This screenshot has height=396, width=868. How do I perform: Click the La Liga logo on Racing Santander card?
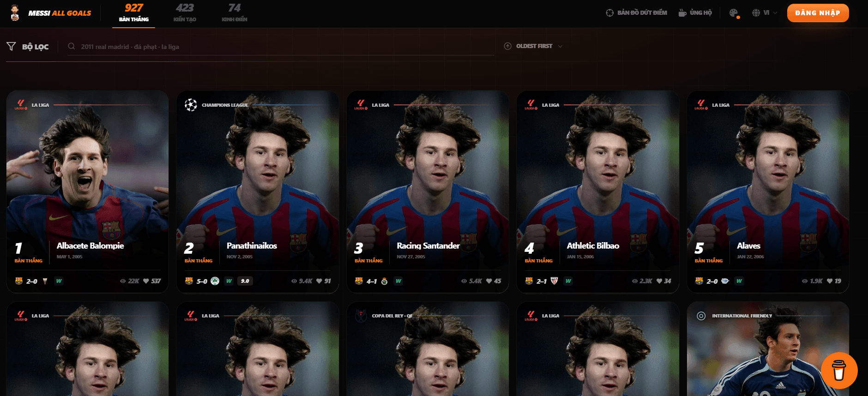click(361, 105)
